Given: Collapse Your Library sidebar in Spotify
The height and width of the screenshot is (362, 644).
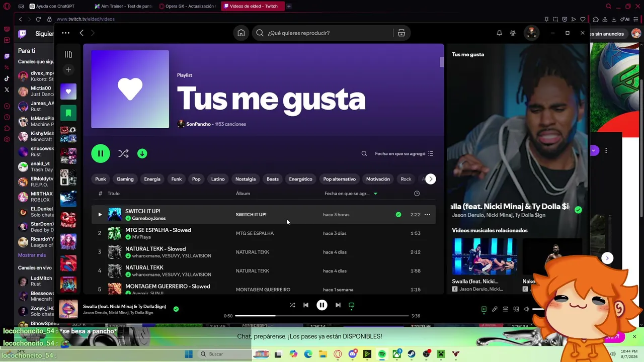Looking at the screenshot, I should (x=68, y=54).
